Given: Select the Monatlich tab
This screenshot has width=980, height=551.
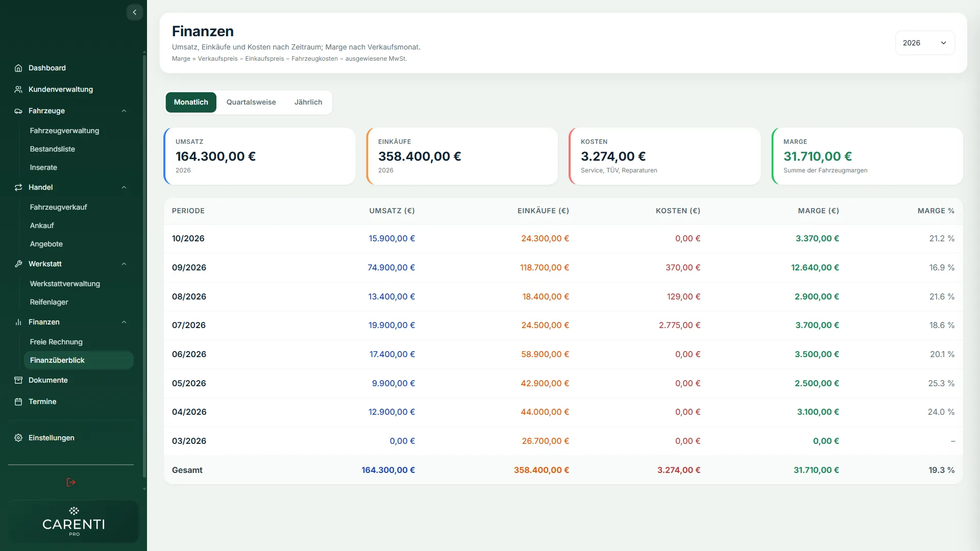Looking at the screenshot, I should click(191, 102).
